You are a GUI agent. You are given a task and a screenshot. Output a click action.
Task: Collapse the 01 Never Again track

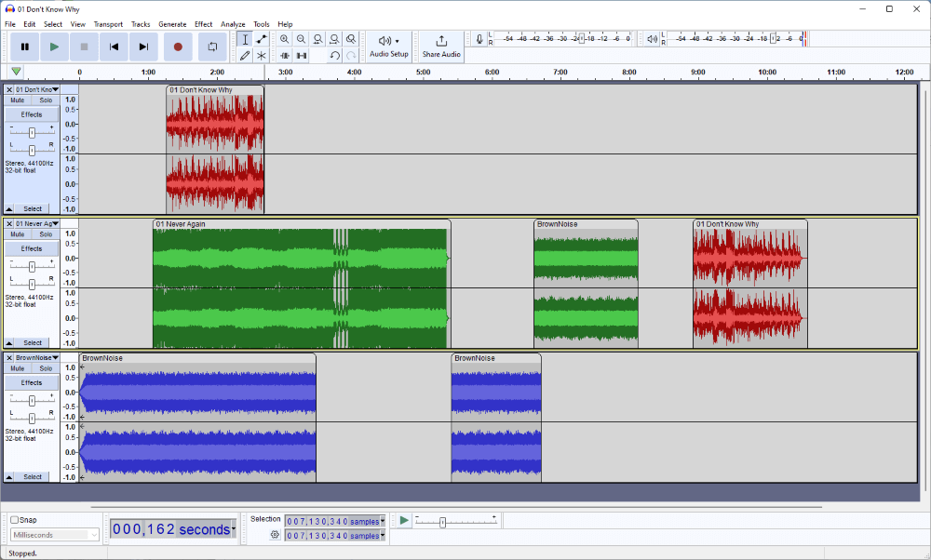(x=9, y=343)
